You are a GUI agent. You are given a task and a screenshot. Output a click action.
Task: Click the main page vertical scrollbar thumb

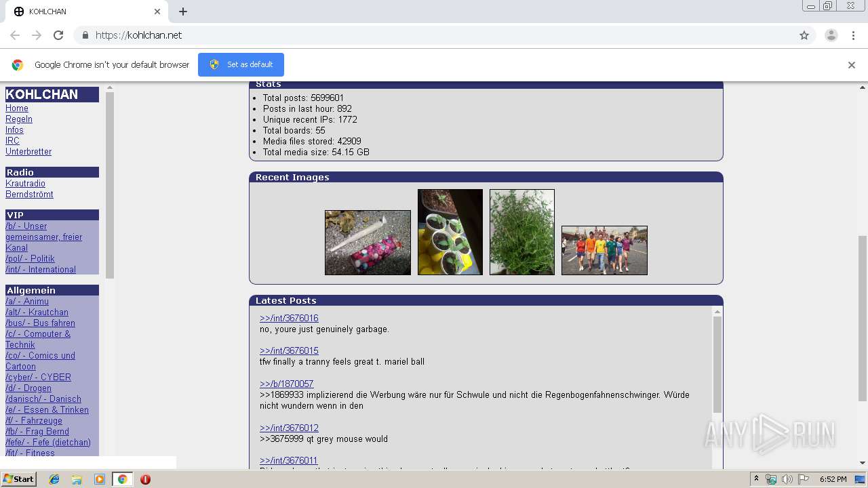click(x=863, y=319)
